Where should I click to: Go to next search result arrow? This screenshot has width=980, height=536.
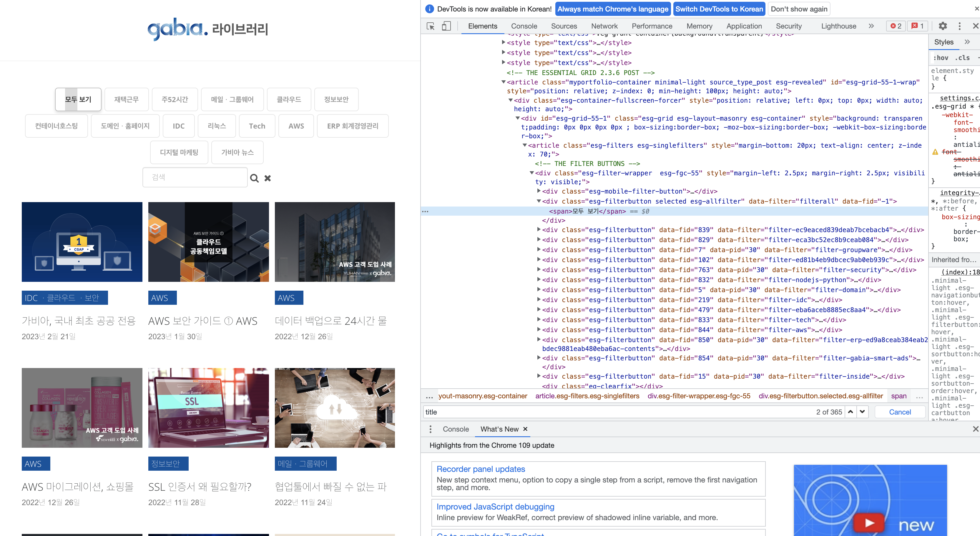862,412
